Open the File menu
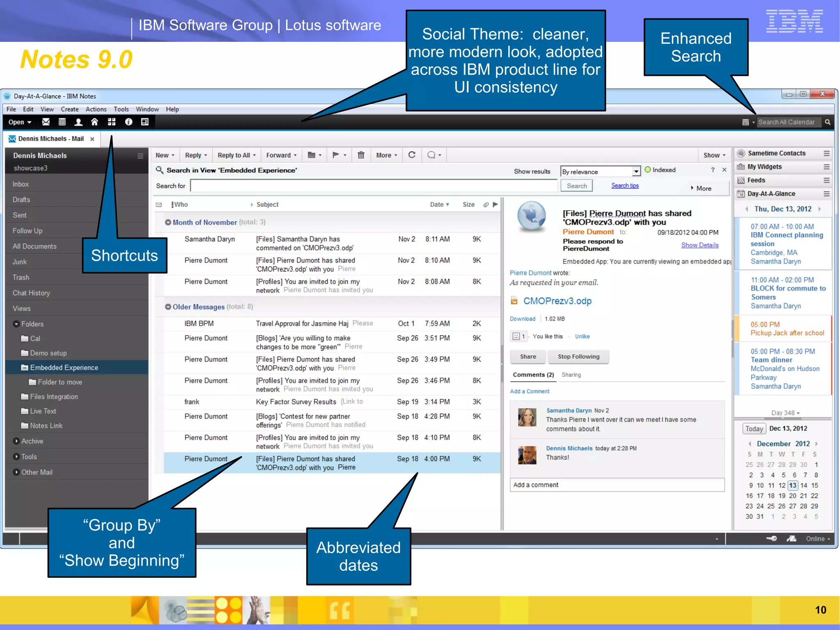Screen dimensions: 840x630 coord(11,109)
